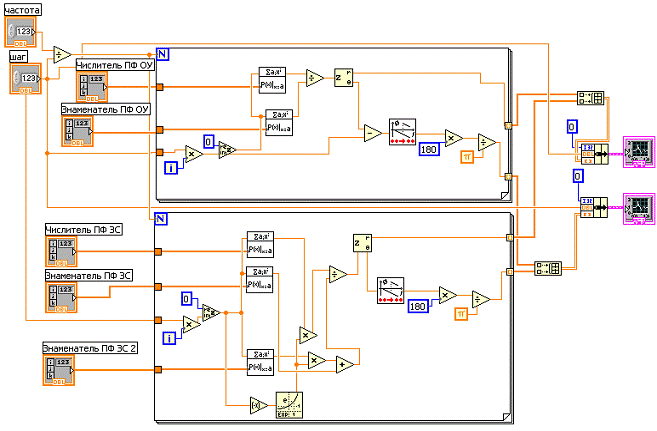This screenshot has height=431, width=657.
Task: Select the Знаменатель ПФ ОУ array terminal
Action: pos(76,131)
